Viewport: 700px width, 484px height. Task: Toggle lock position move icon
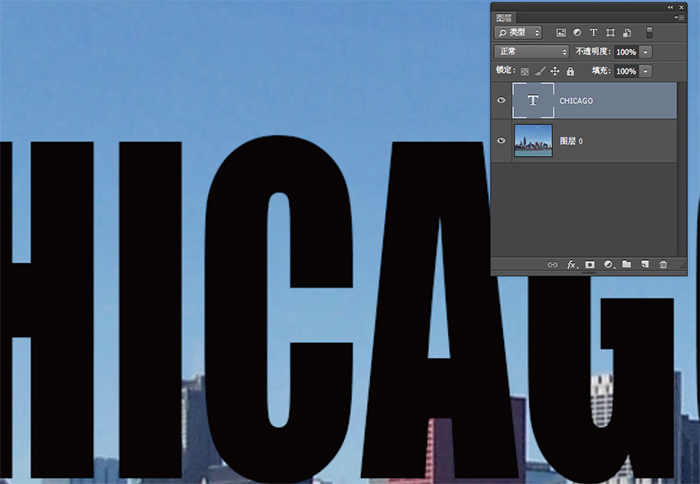(x=555, y=71)
